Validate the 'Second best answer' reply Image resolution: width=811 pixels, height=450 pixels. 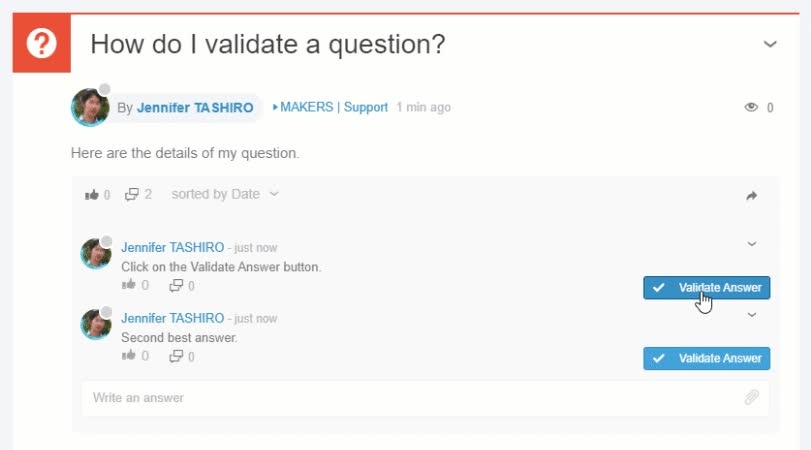click(x=706, y=358)
